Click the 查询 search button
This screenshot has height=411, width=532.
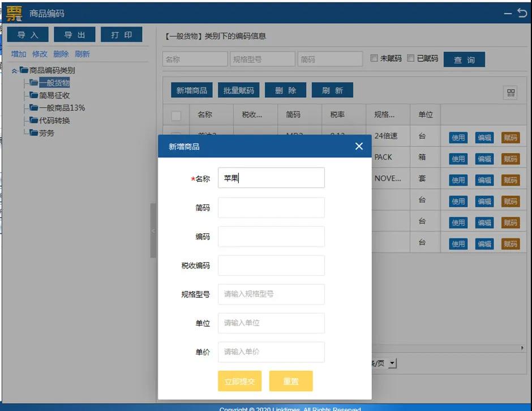[464, 59]
